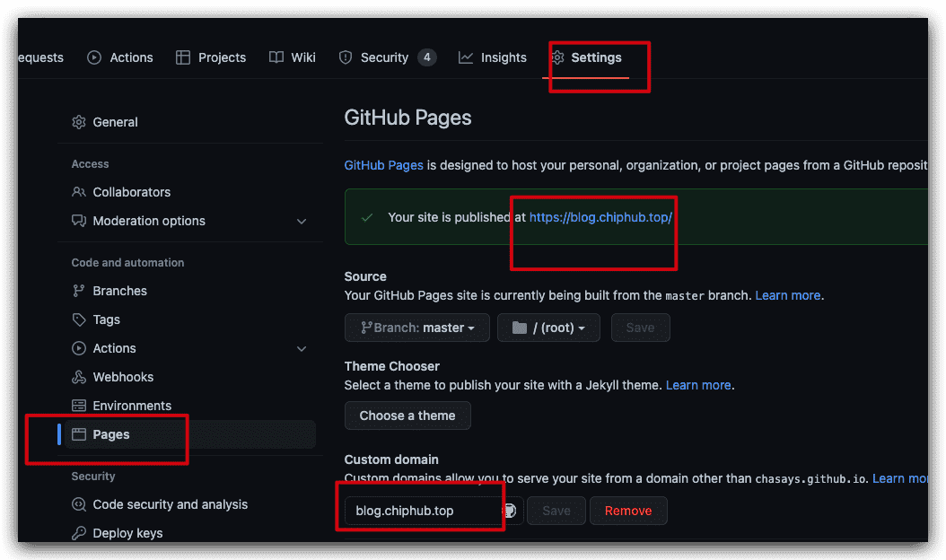The width and height of the screenshot is (946, 560).
Task: Open Deploy keys settings
Action: (190, 533)
